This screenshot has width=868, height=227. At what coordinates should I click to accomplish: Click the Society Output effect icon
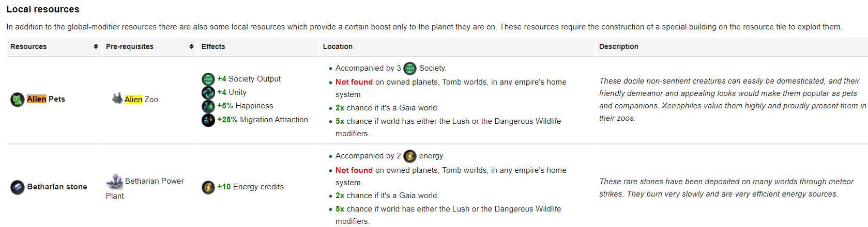(208, 79)
